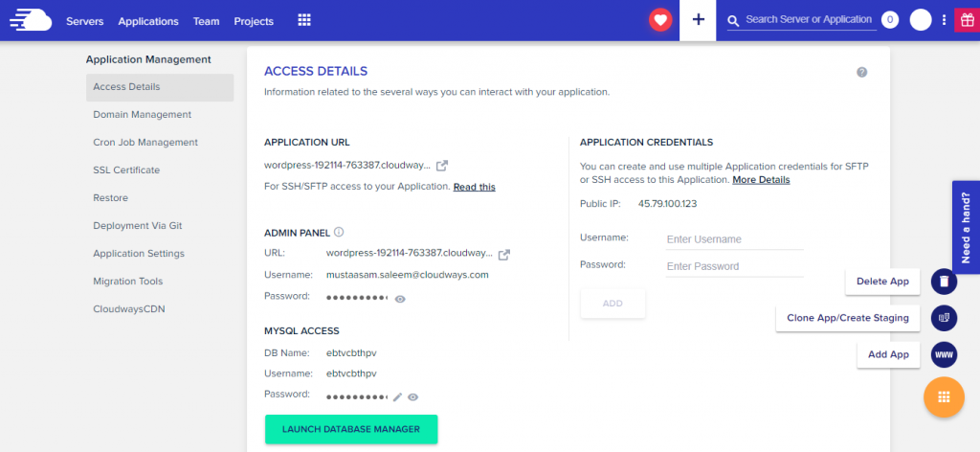
Task: Open the Servers menu
Action: click(85, 21)
